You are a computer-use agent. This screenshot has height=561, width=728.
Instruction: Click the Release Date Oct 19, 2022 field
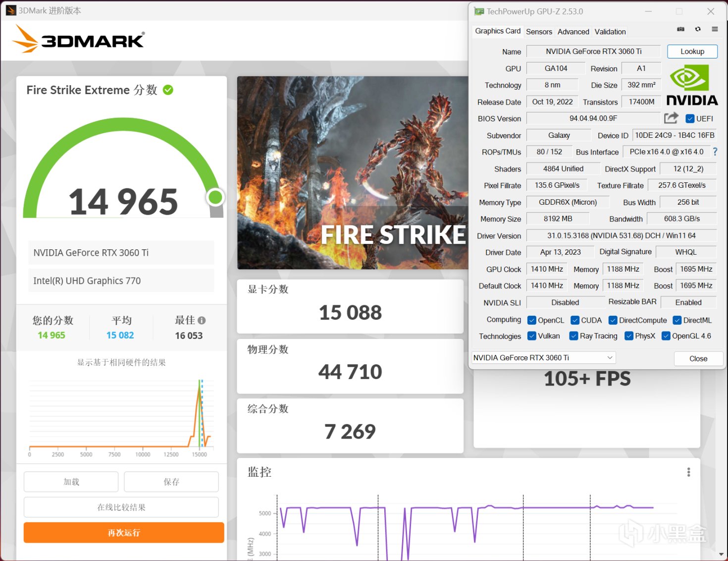pos(552,102)
